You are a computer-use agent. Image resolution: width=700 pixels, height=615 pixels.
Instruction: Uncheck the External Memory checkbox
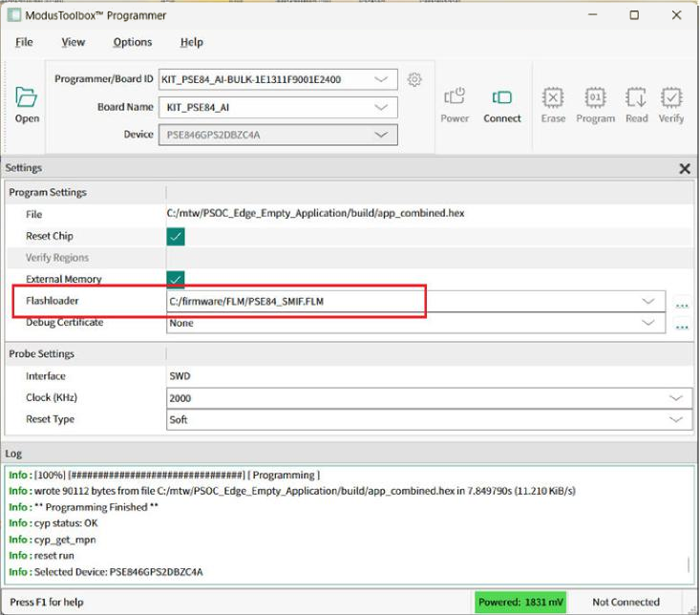point(176,279)
